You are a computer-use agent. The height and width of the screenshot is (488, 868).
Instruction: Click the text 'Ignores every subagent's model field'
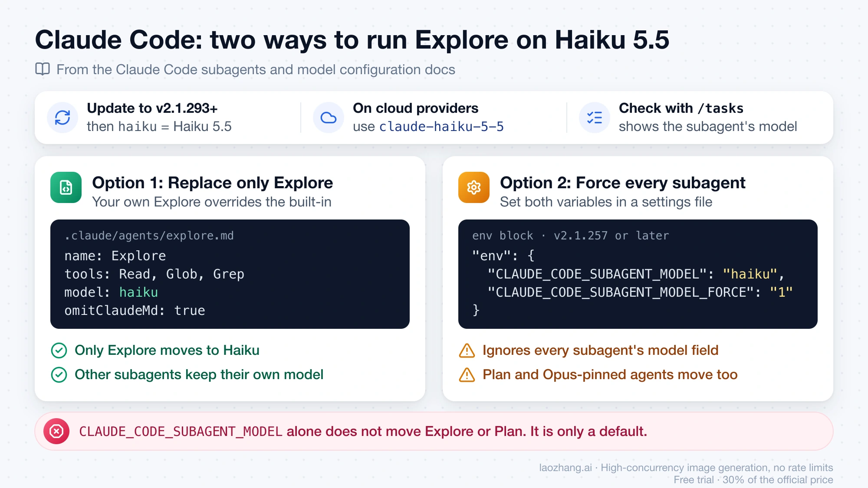point(601,350)
